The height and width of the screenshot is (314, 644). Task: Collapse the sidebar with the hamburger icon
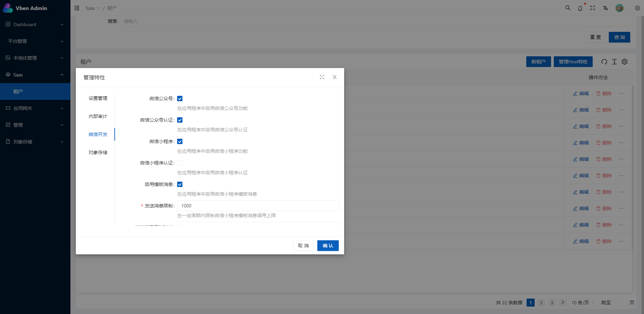[x=77, y=8]
